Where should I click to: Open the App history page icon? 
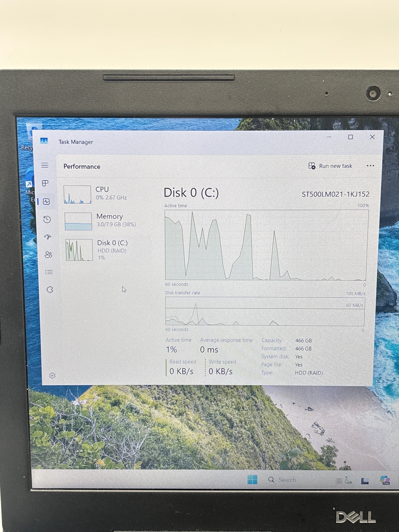point(47,219)
